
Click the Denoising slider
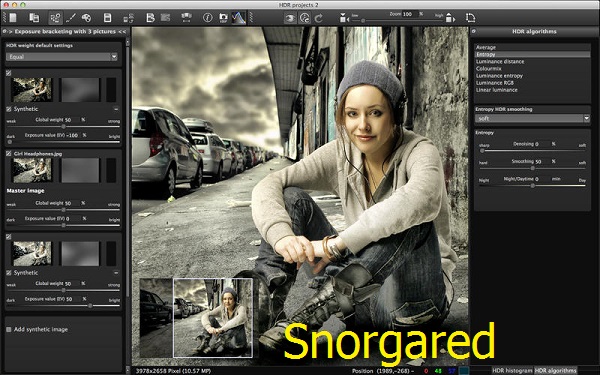click(x=532, y=151)
